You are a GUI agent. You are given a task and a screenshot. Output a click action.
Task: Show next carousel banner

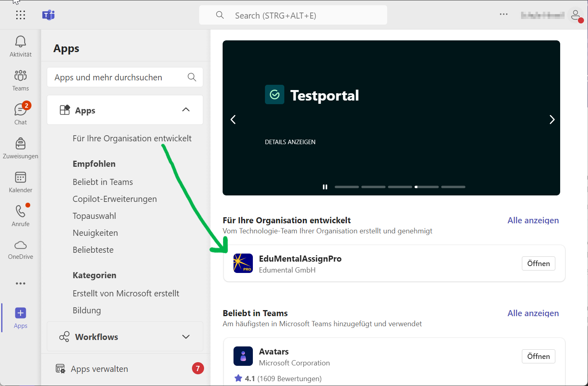(552, 120)
